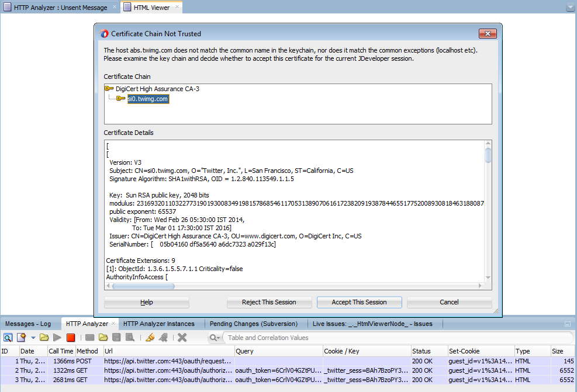Click the key icon beside si0.twimg.com
This screenshot has height=392, width=577.
coord(120,99)
